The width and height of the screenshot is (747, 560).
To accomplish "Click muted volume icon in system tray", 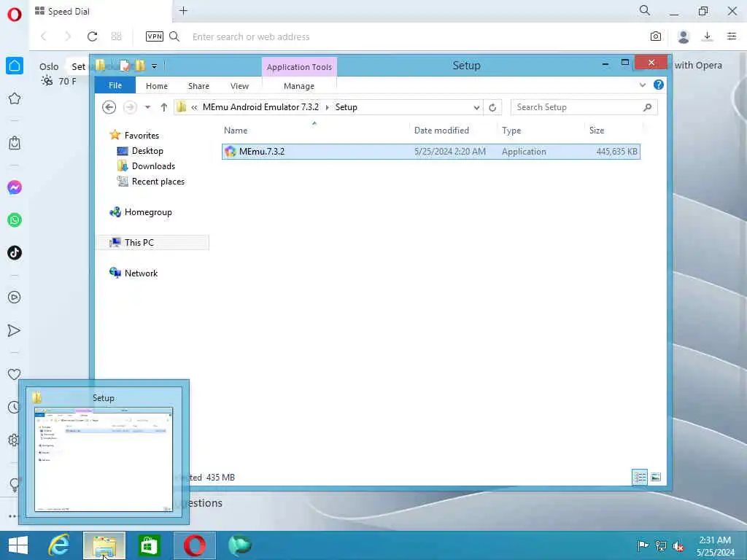I will click(678, 546).
